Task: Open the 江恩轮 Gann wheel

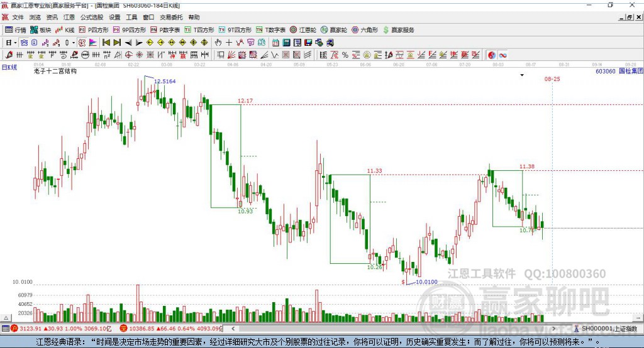Action: point(303,30)
